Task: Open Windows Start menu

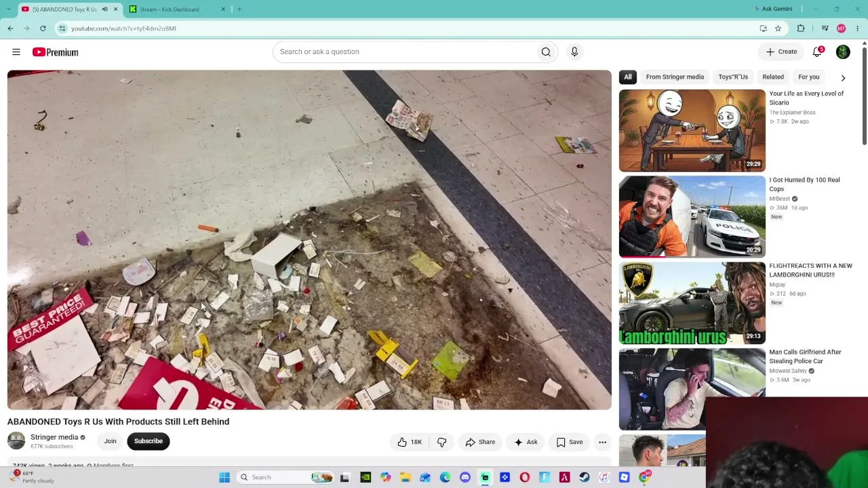Action: pos(224,477)
